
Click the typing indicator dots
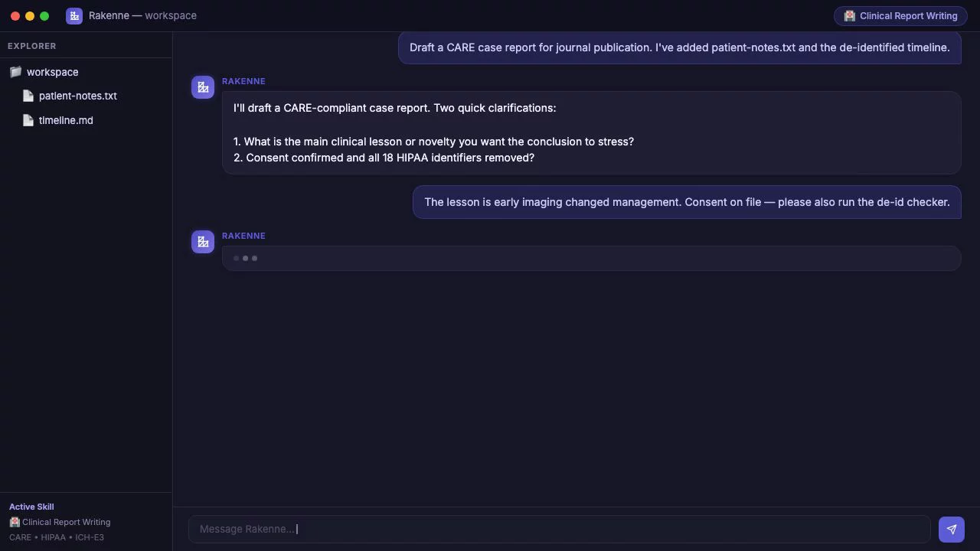pos(245,258)
